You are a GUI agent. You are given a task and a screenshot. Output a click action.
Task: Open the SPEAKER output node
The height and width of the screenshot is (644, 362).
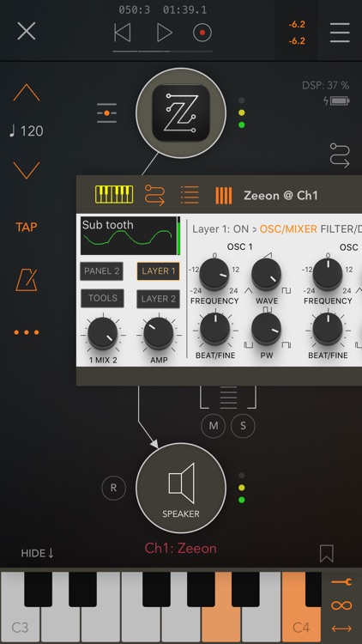tap(181, 488)
